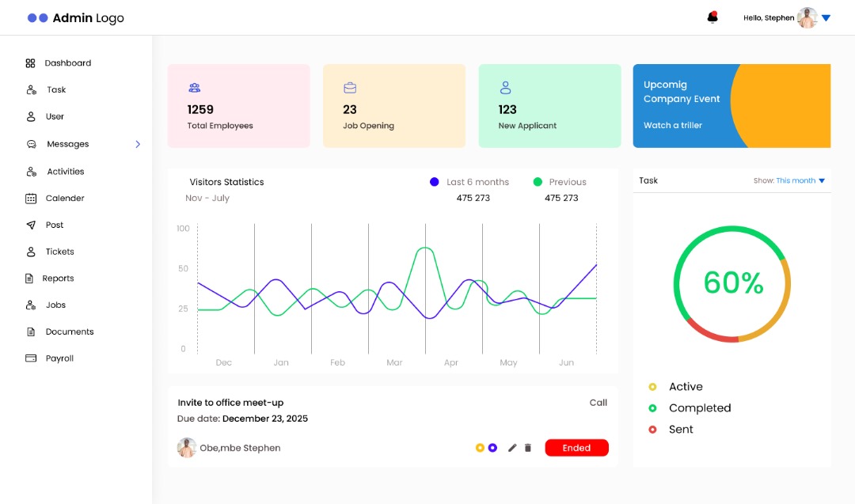
Task: Click the Reports document icon
Action: (x=29, y=279)
